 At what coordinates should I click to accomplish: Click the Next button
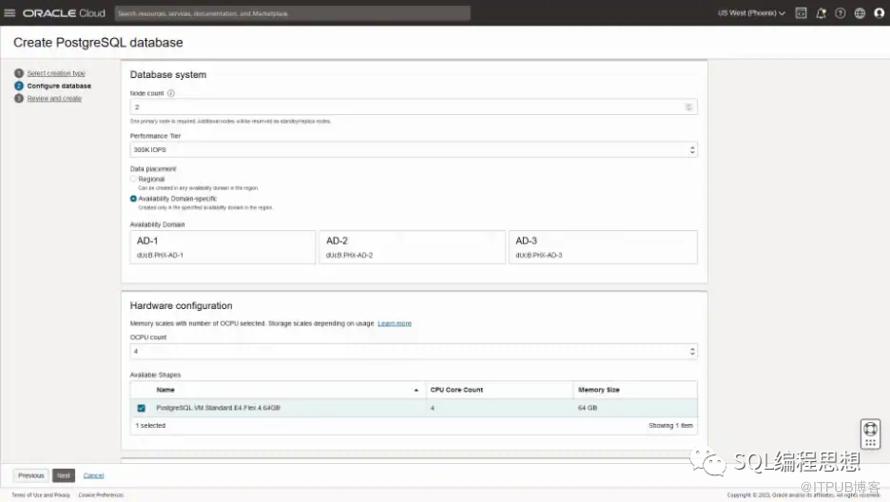pyautogui.click(x=64, y=475)
